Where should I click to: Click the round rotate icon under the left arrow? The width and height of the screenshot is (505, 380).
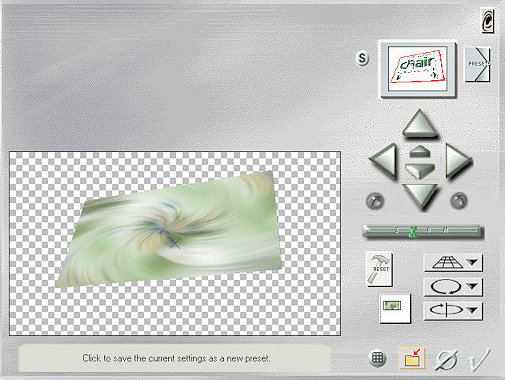click(375, 201)
